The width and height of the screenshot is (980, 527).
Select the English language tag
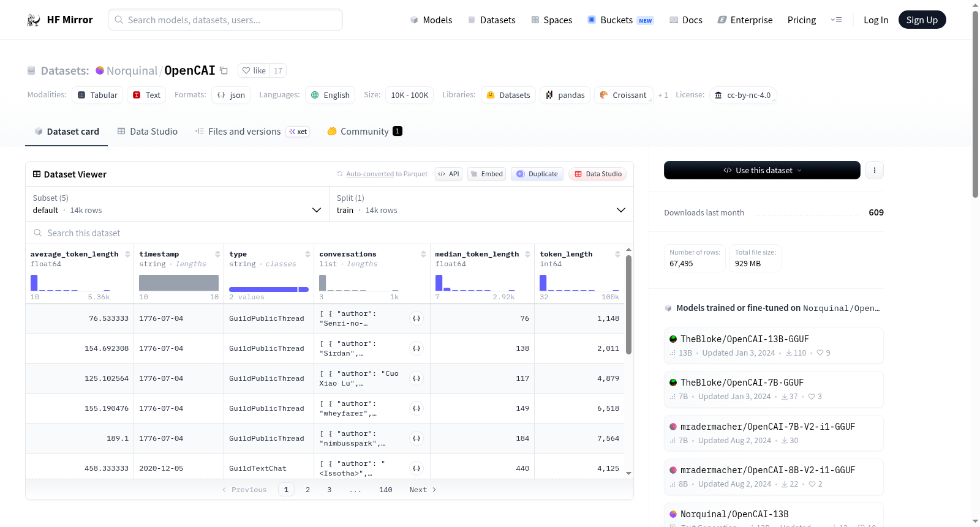tap(330, 95)
